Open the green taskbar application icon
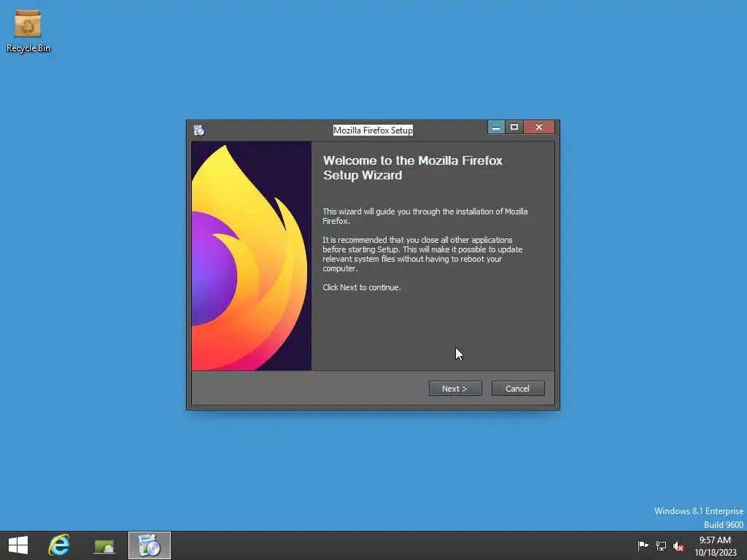The width and height of the screenshot is (747, 560). (104, 546)
